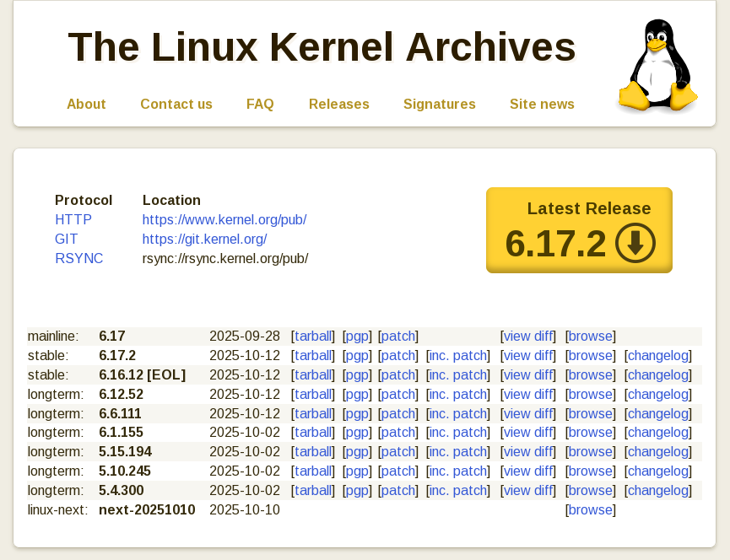Open changelog for stable 6.17.2
The width and height of the screenshot is (730, 560).
click(x=657, y=356)
